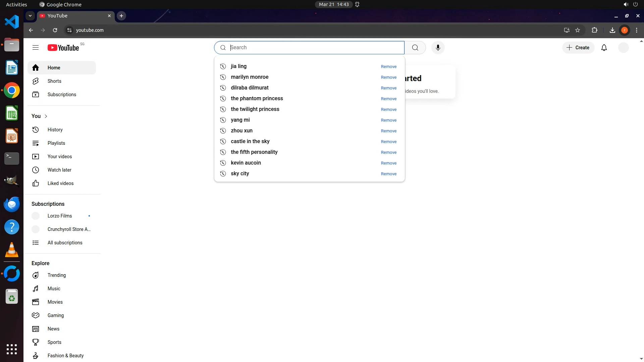Open Liked videos page

(x=60, y=183)
